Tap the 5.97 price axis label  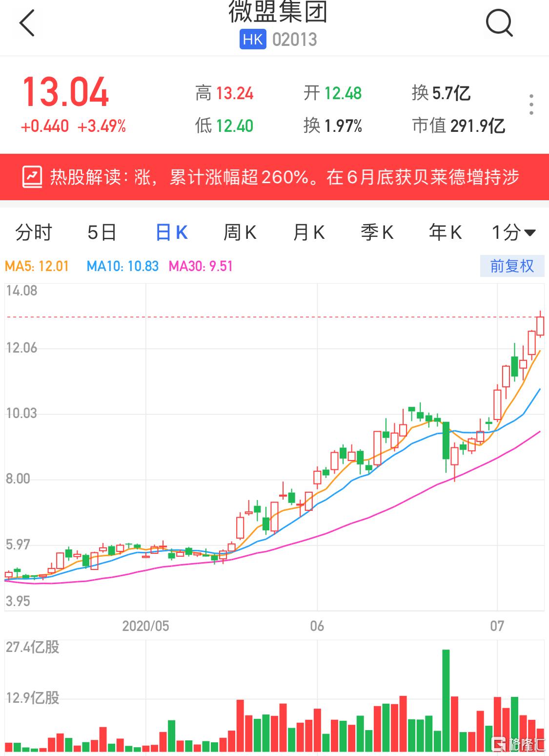tap(18, 545)
